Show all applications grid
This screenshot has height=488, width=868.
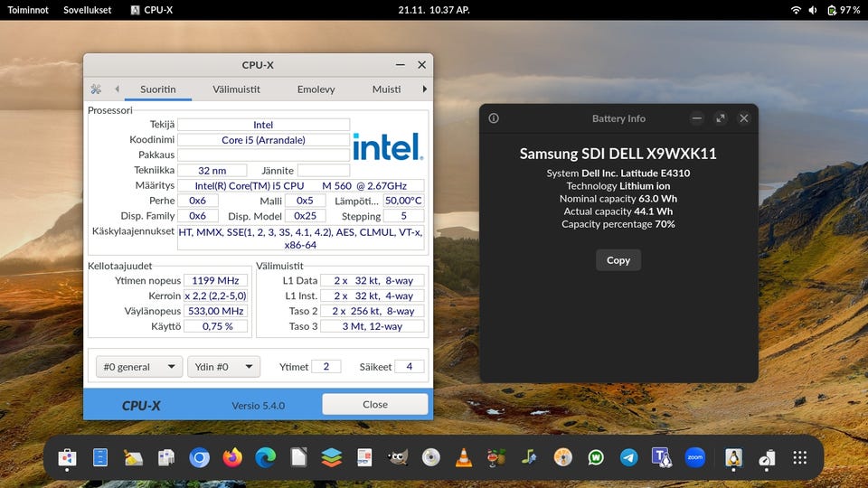click(799, 458)
